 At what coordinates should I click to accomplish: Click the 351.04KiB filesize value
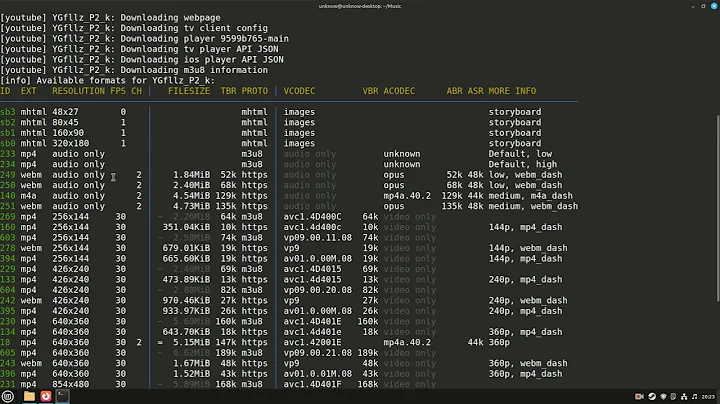point(186,227)
